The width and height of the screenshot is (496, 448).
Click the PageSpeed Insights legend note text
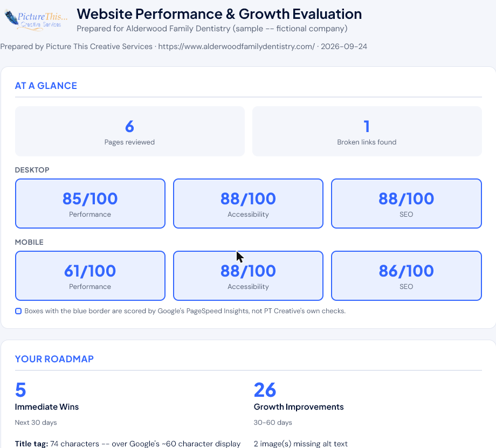185,311
